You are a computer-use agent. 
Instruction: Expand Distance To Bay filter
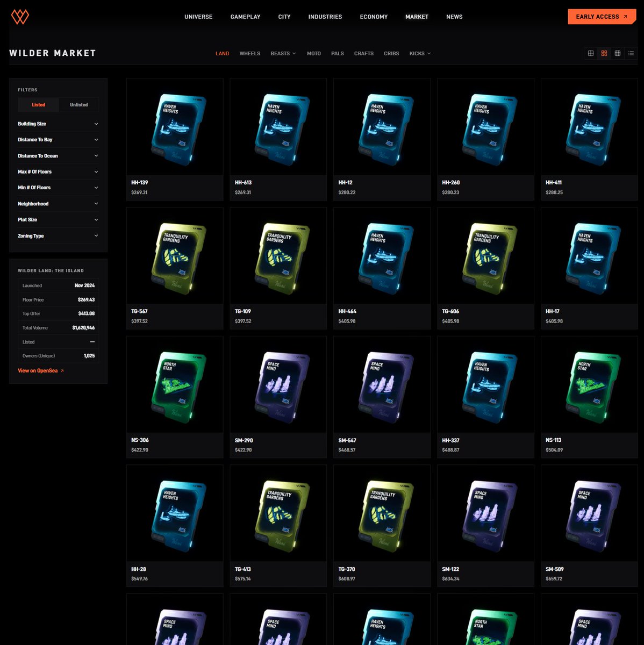coord(58,140)
